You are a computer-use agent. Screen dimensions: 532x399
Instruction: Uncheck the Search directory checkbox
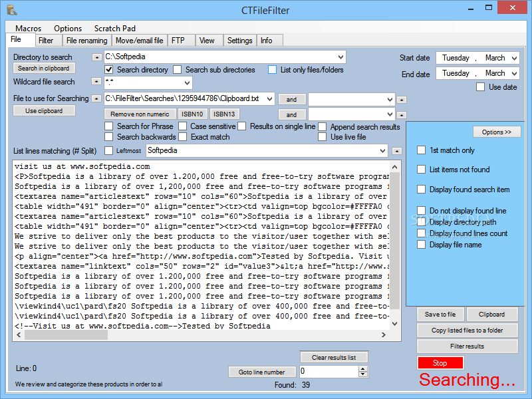[109, 70]
